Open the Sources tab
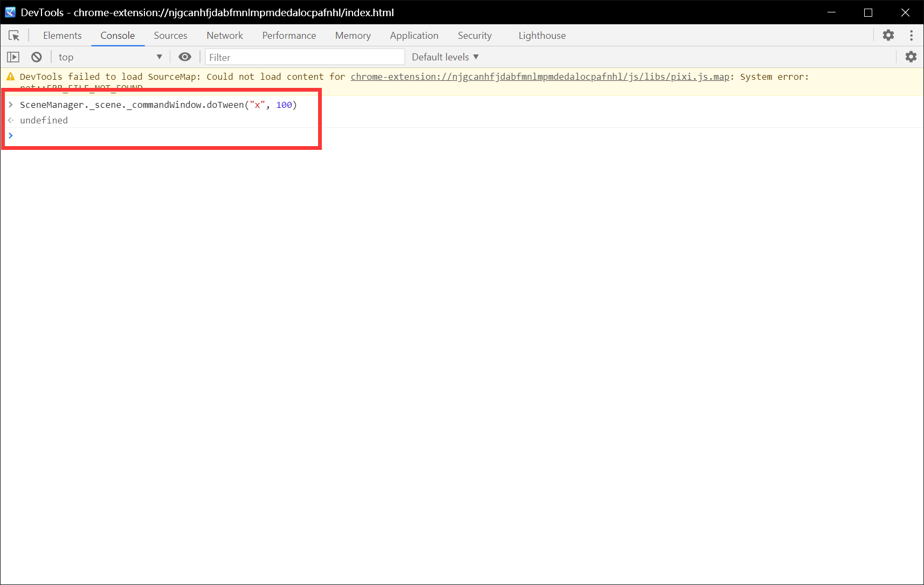 (170, 36)
